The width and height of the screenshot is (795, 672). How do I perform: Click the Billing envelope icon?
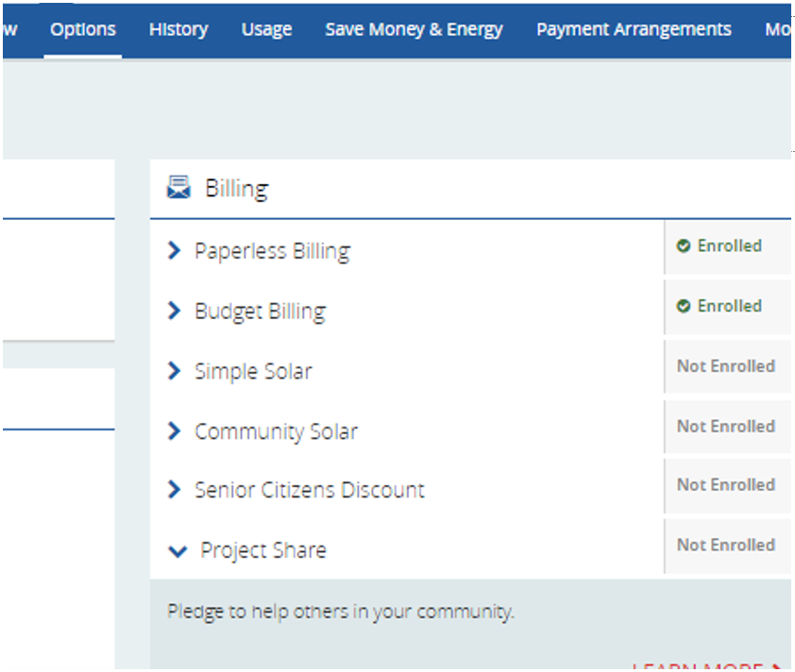point(178,188)
